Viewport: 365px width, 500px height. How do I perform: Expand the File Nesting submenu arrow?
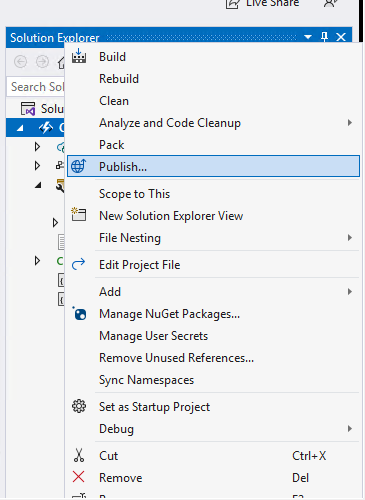(x=349, y=238)
